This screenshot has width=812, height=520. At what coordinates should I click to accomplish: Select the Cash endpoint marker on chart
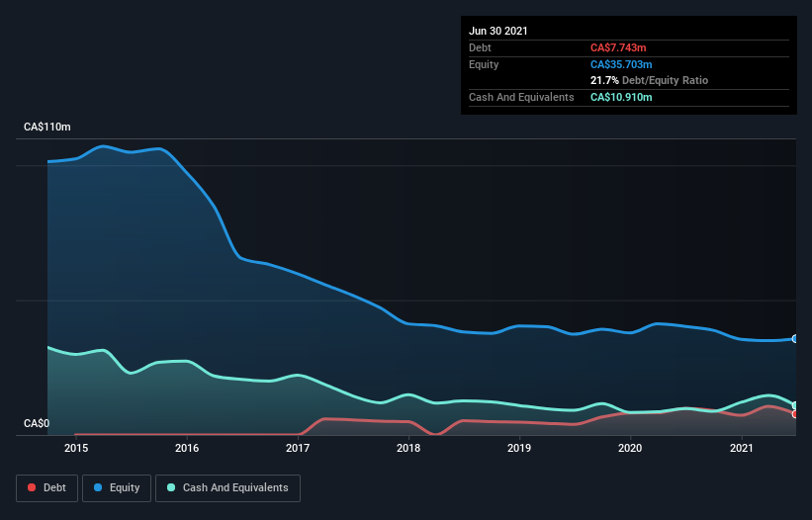(x=795, y=405)
